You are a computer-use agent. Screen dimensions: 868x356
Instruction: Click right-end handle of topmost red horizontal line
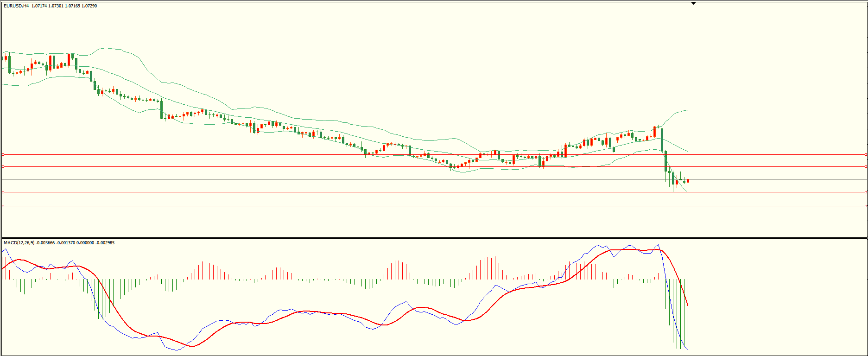866,154
